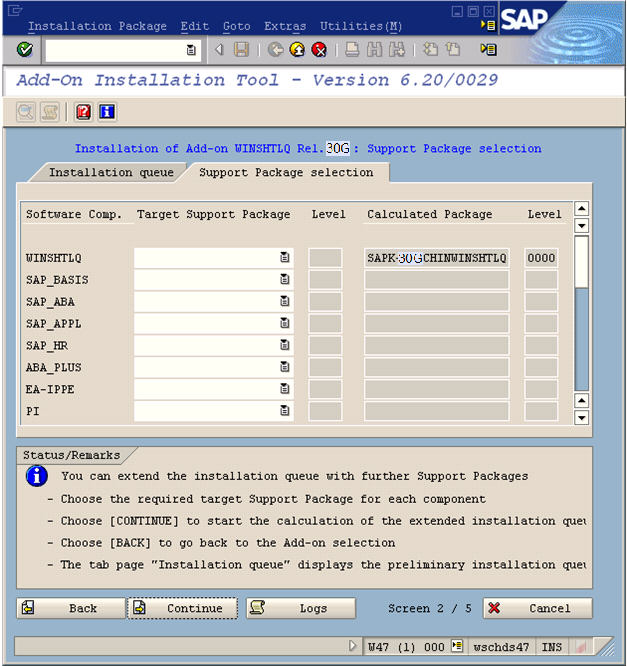The width and height of the screenshot is (627, 666).
Task: Click the Create New Session icon
Action: coord(430,50)
